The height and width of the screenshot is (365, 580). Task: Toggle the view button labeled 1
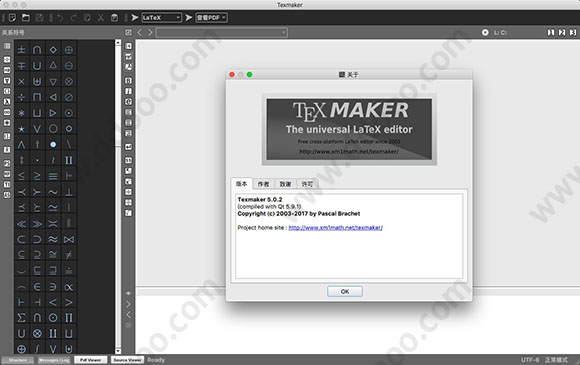coord(551,33)
